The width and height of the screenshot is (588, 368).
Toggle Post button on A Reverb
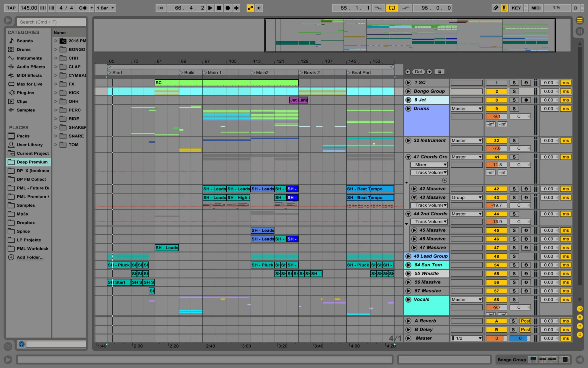(525, 321)
